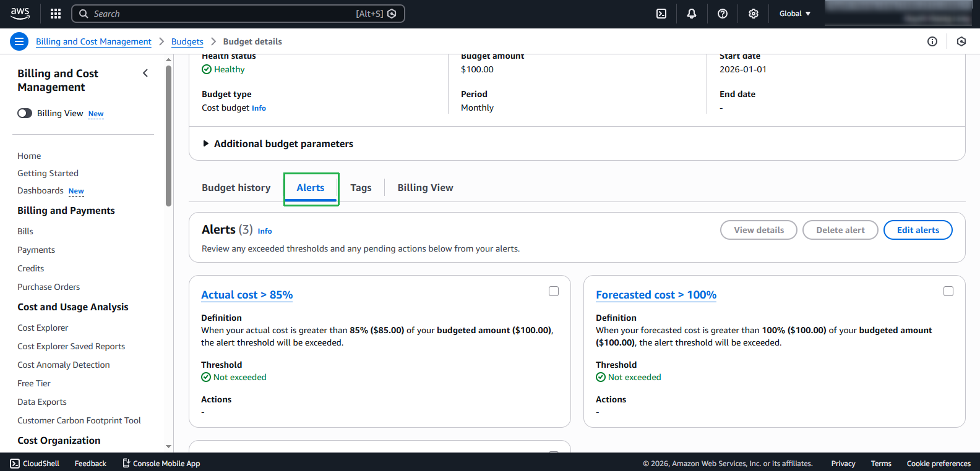Click Not exceeded under Forecasted cost alert
Image resolution: width=980 pixels, height=471 pixels.
click(634, 377)
